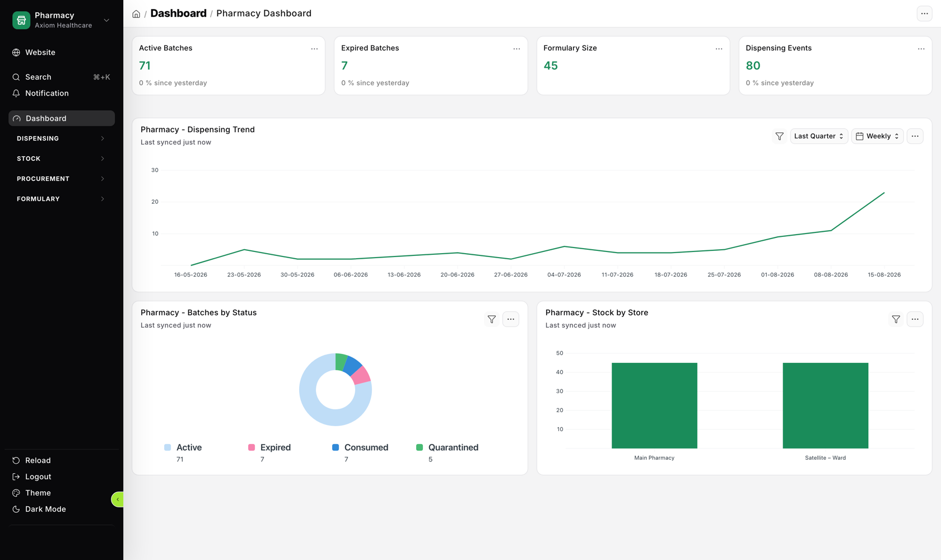The image size is (941, 560).
Task: Click the Logout link
Action: (62, 477)
